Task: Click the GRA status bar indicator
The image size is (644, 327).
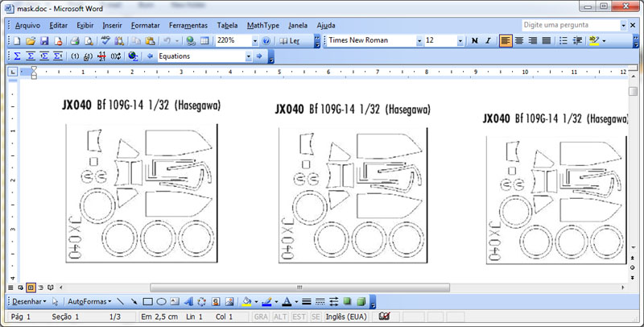Action: point(261,317)
